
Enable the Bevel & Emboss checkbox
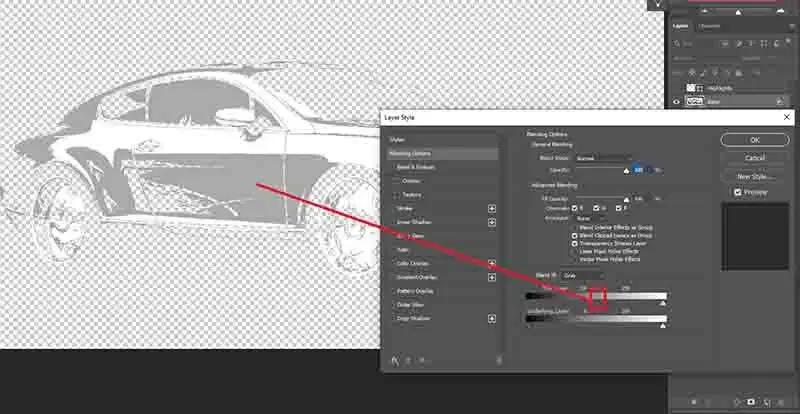coord(393,167)
